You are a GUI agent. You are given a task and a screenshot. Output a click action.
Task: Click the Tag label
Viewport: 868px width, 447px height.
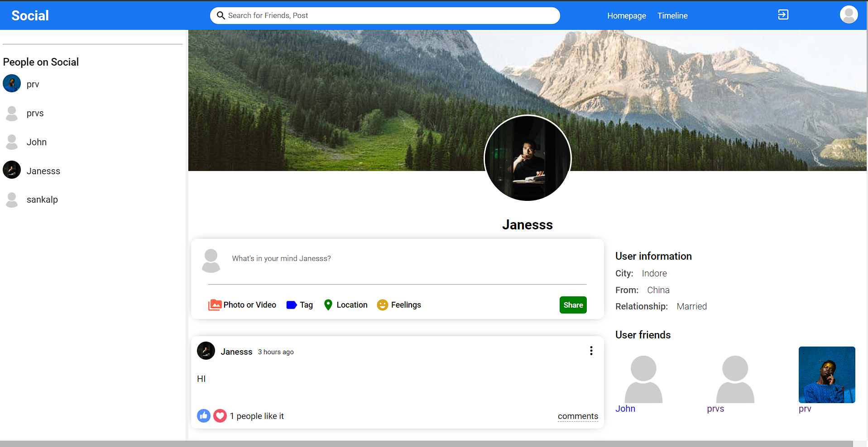pyautogui.click(x=307, y=305)
